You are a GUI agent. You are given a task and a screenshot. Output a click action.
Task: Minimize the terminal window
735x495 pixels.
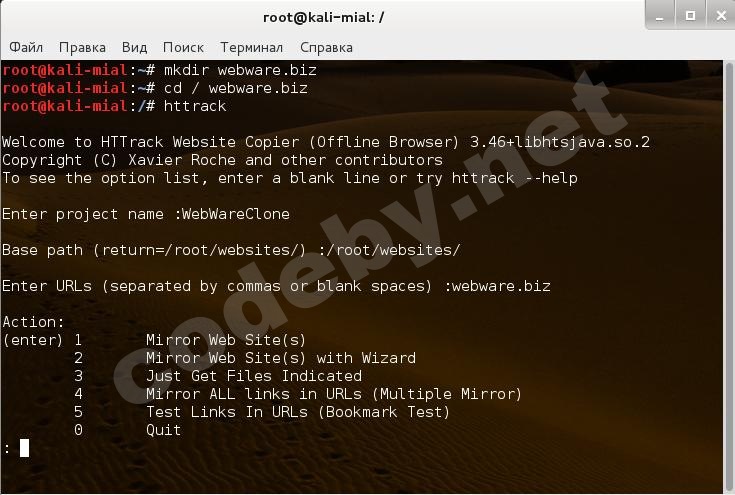pyautogui.click(x=659, y=16)
